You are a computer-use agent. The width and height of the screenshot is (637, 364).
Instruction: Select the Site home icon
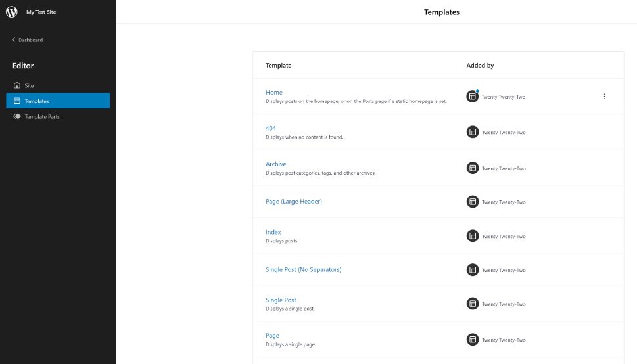click(x=16, y=85)
